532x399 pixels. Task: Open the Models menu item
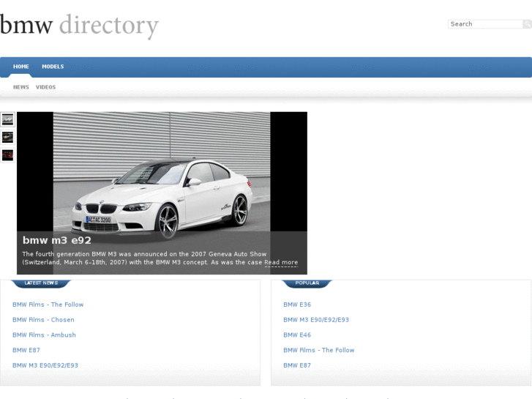[53, 67]
